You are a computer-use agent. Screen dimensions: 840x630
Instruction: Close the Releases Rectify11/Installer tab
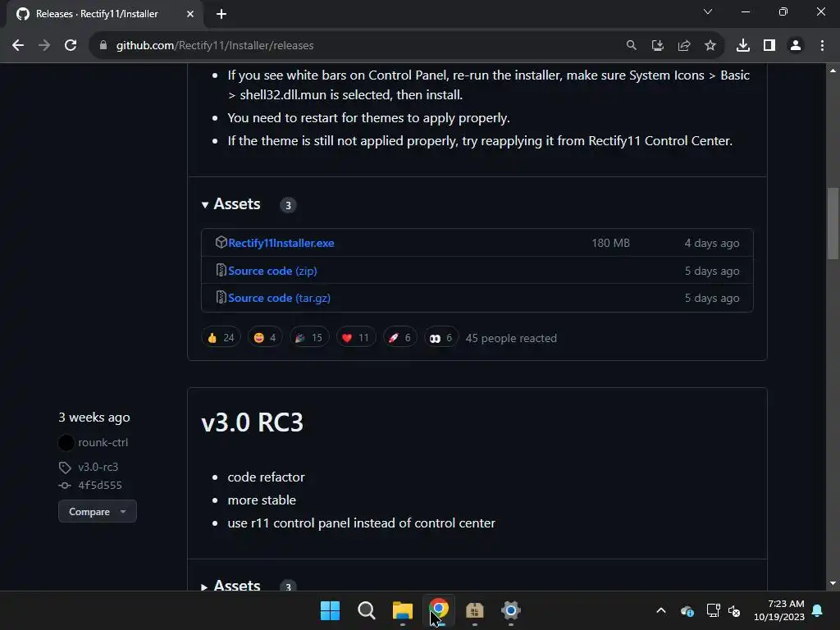pos(190,14)
